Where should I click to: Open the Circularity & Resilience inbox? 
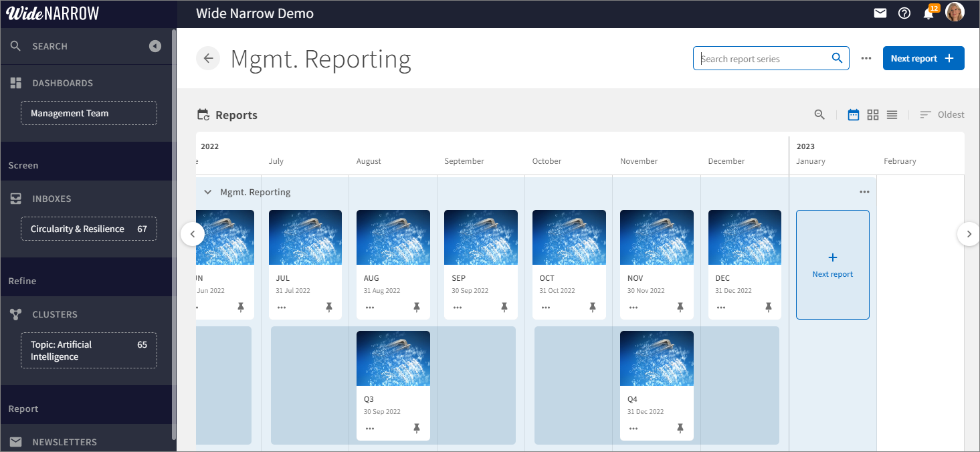[x=89, y=229]
